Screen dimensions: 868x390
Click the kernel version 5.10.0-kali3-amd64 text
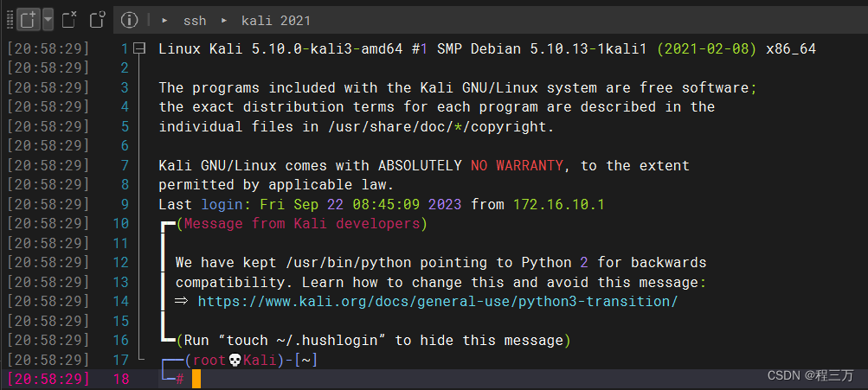(x=327, y=48)
